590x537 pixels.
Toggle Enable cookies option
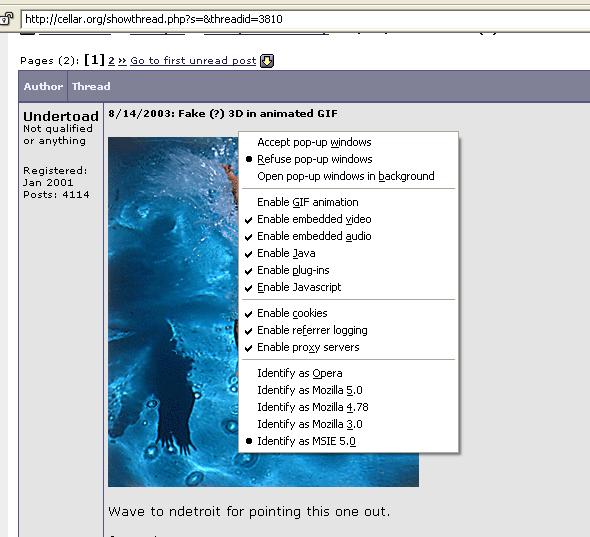tap(348, 313)
